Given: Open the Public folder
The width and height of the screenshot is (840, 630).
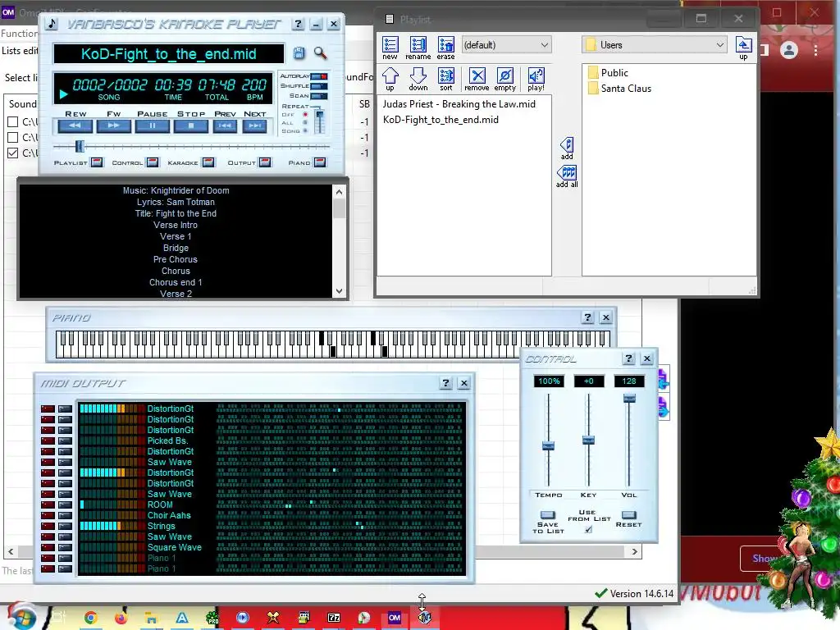Looking at the screenshot, I should (608, 72).
